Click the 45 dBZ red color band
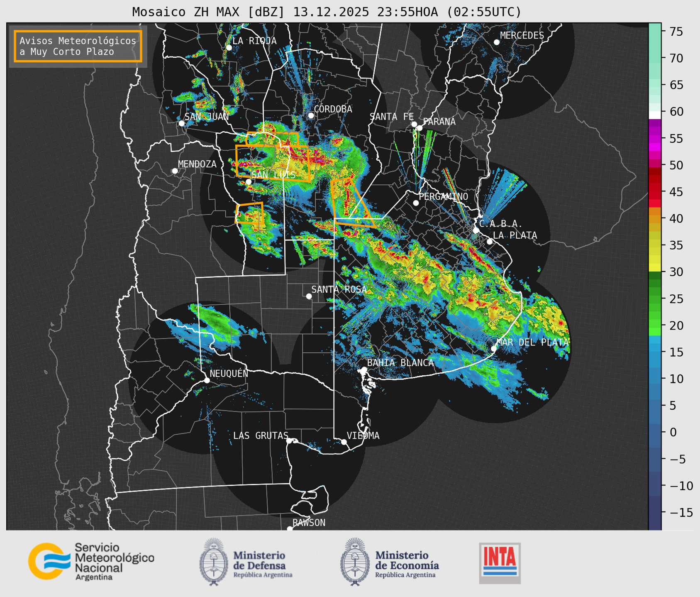 coord(655,191)
